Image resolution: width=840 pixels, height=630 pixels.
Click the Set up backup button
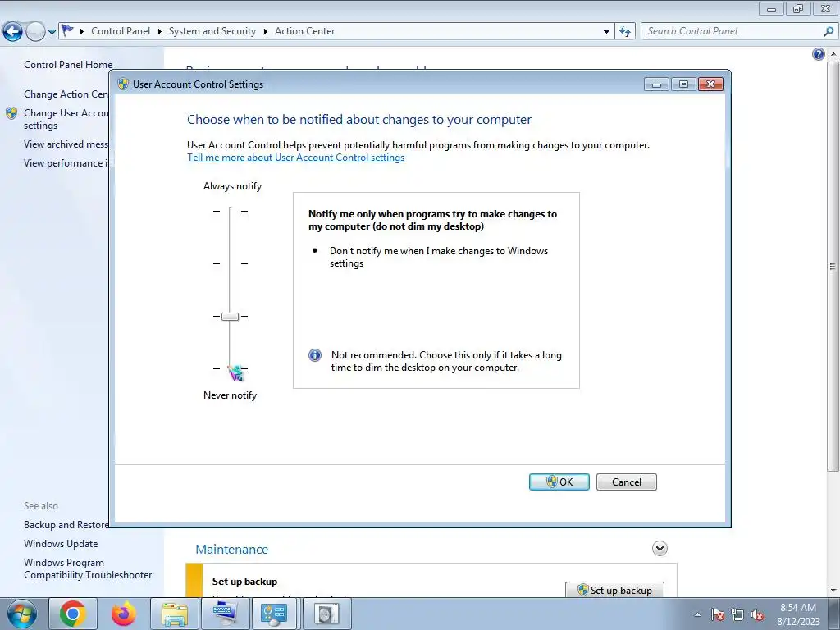[614, 590]
